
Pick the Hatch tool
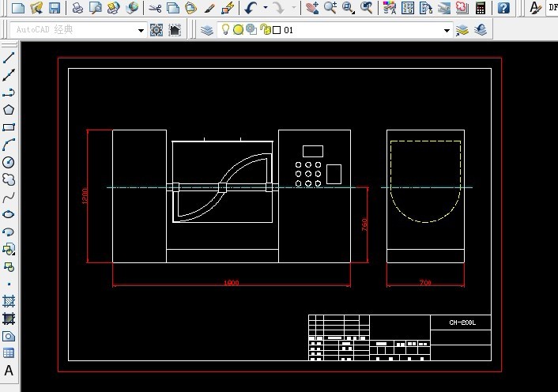coord(9,301)
